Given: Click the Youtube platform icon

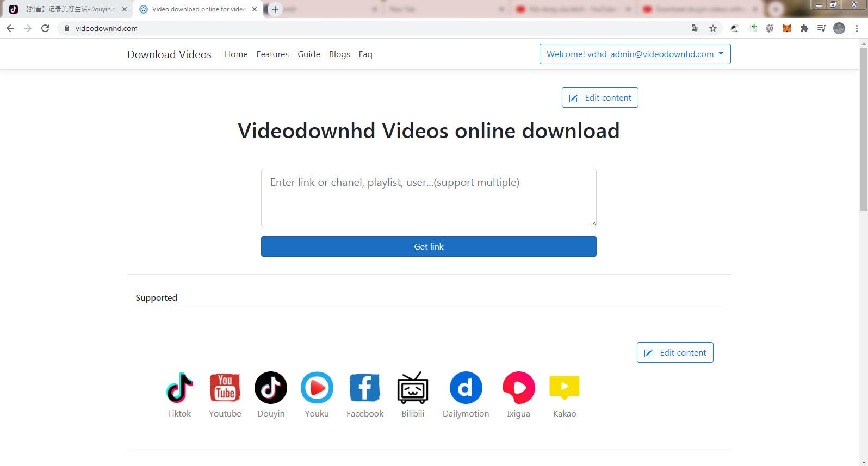Looking at the screenshot, I should click(225, 388).
